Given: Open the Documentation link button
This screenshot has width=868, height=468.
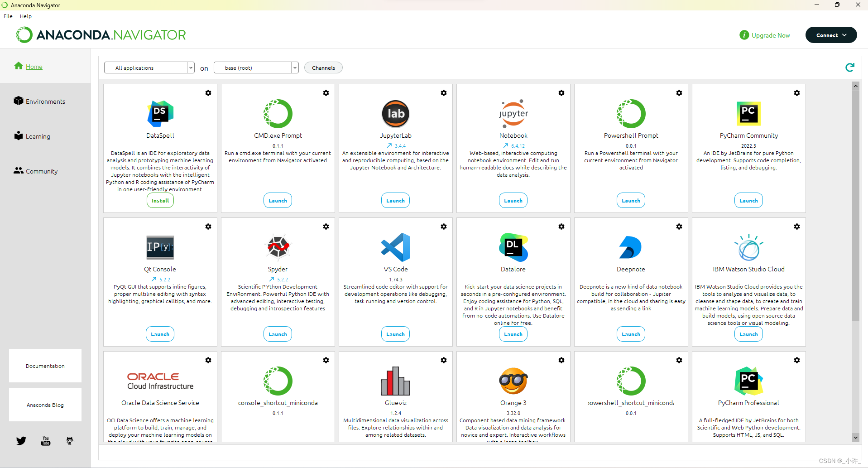Looking at the screenshot, I should (45, 366).
